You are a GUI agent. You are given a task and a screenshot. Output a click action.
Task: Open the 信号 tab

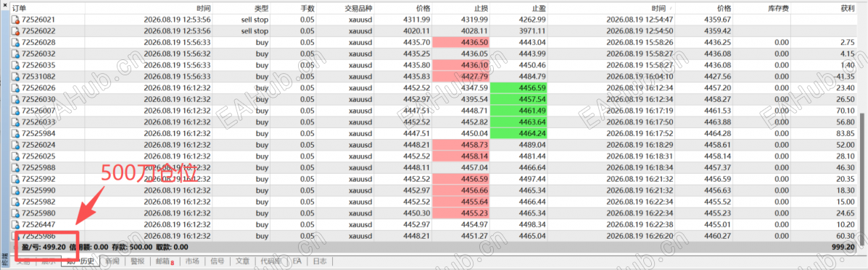218,261
